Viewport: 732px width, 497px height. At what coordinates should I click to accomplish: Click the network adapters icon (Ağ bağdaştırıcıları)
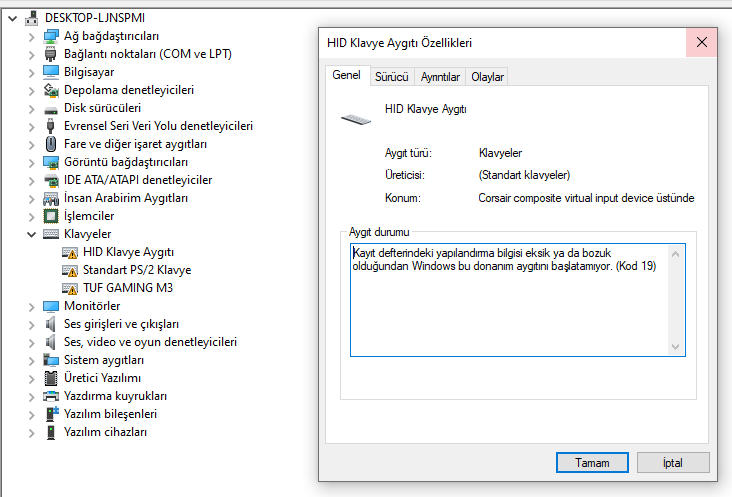52,36
